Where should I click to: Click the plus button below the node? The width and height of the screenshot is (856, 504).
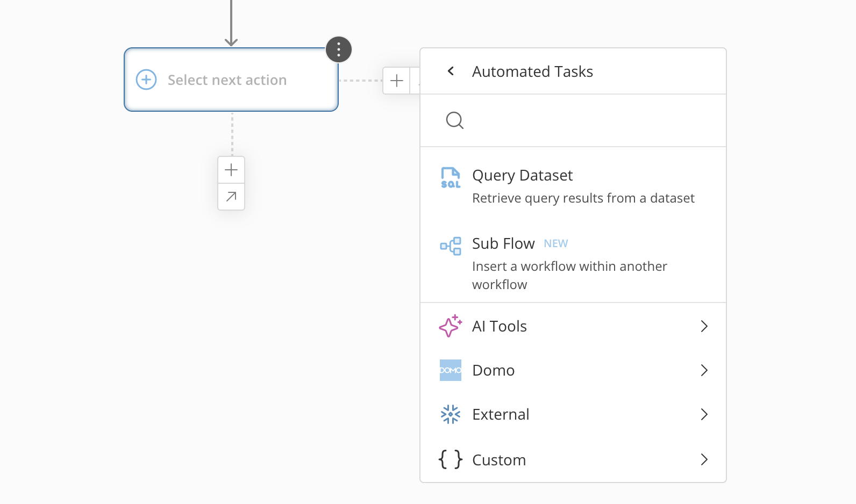pos(231,170)
